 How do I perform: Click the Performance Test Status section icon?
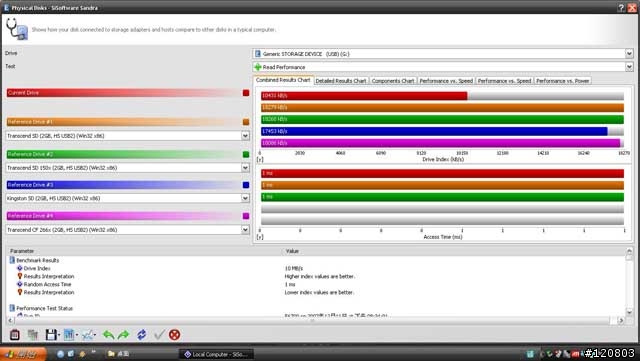12,308
